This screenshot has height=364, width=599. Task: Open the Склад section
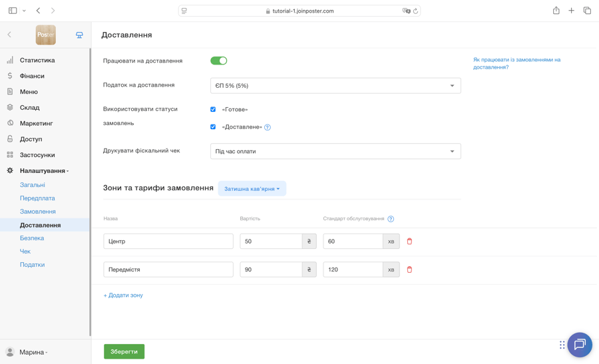[30, 107]
